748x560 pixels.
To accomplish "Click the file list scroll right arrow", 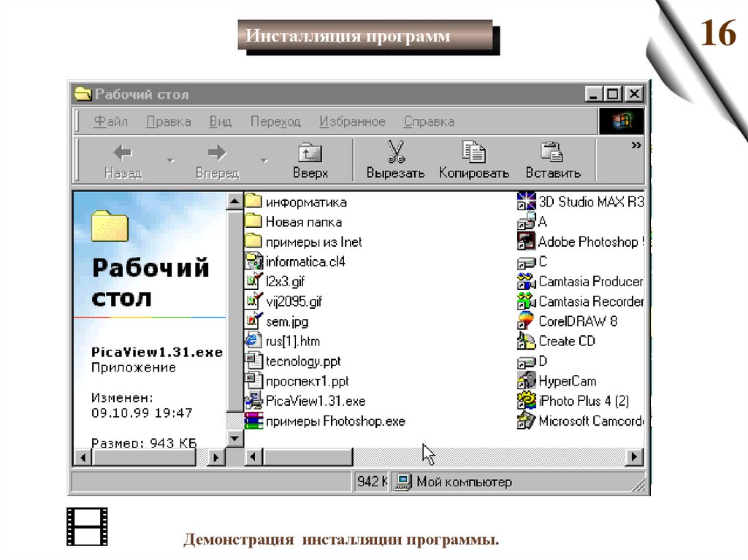I will 635,457.
